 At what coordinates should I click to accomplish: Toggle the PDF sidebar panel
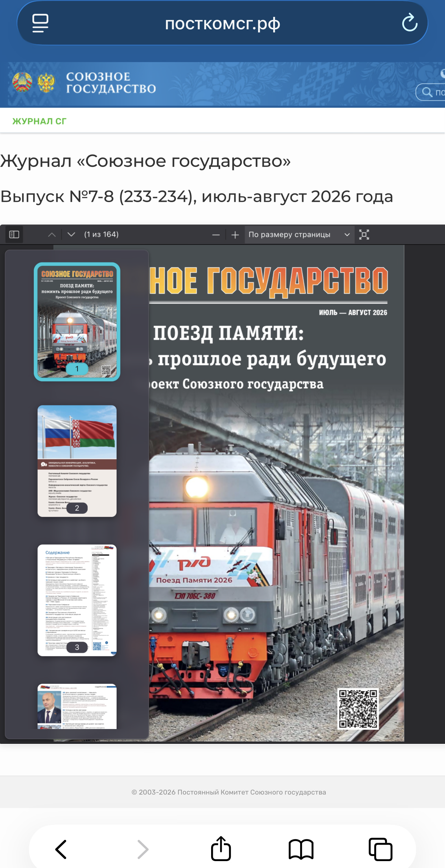point(14,235)
